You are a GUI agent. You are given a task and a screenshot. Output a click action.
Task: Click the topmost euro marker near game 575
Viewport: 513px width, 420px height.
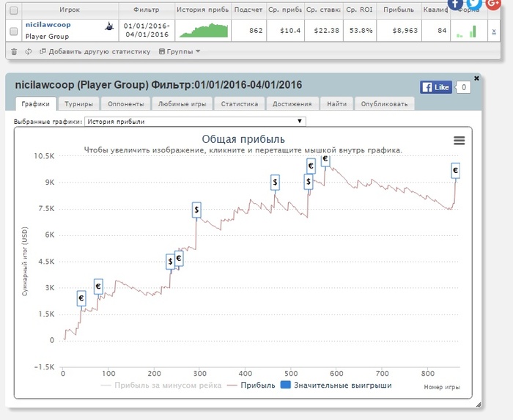pyautogui.click(x=325, y=161)
